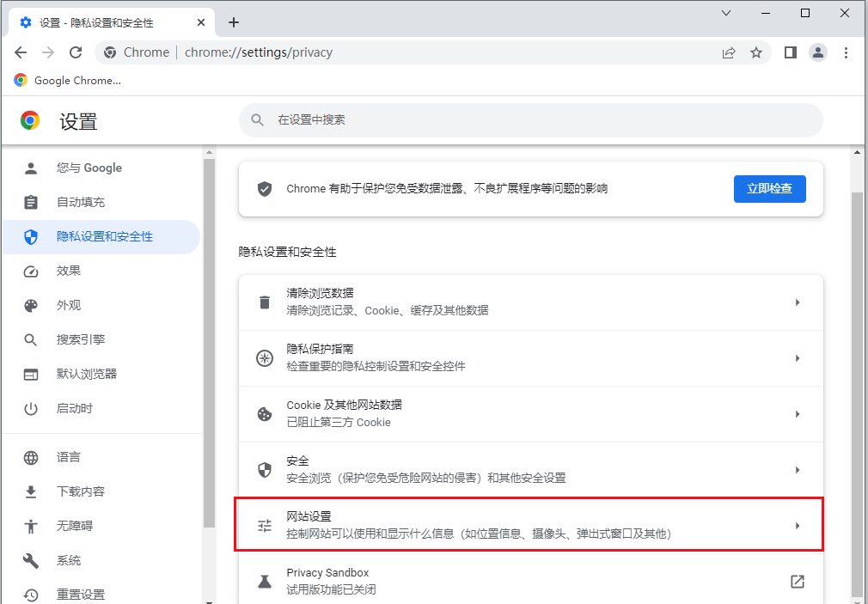The width and height of the screenshot is (868, 604).
Task: Open 自动填充 in sidebar
Action: [101, 202]
